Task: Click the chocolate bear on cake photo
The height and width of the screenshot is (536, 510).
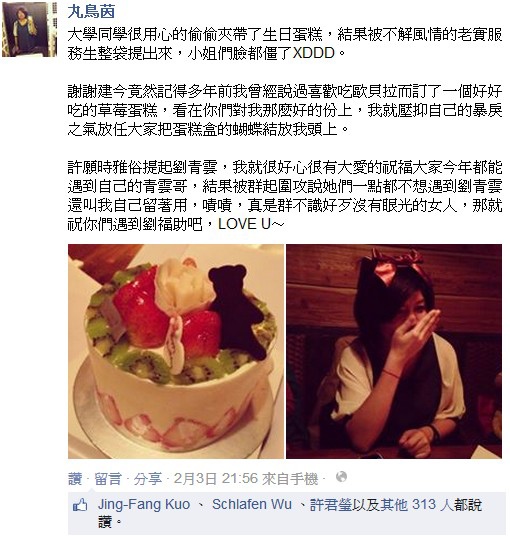Action: coord(237,311)
